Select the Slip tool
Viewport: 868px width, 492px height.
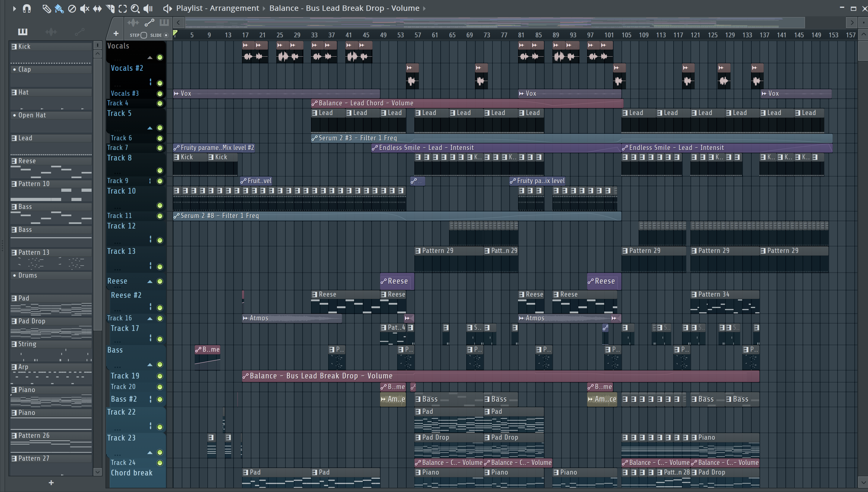coord(97,8)
